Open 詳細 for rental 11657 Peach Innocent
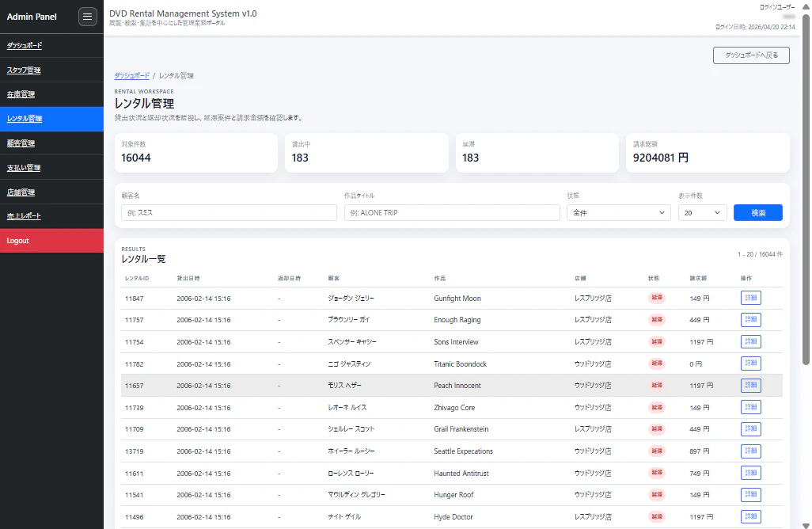 (x=750, y=385)
